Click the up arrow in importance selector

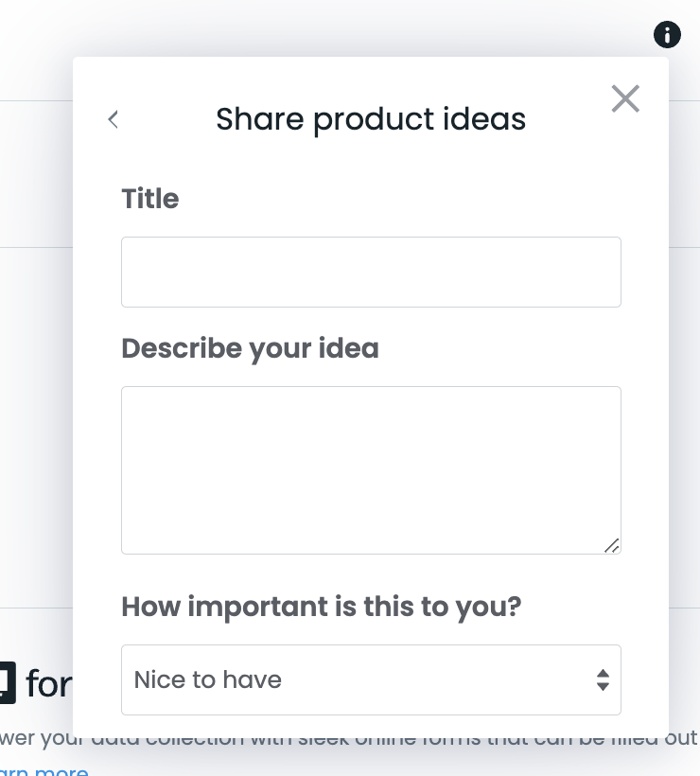[x=603, y=673]
